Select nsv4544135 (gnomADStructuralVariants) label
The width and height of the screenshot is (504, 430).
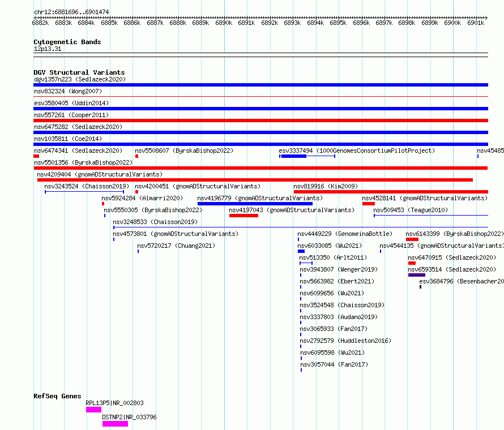coord(442,246)
